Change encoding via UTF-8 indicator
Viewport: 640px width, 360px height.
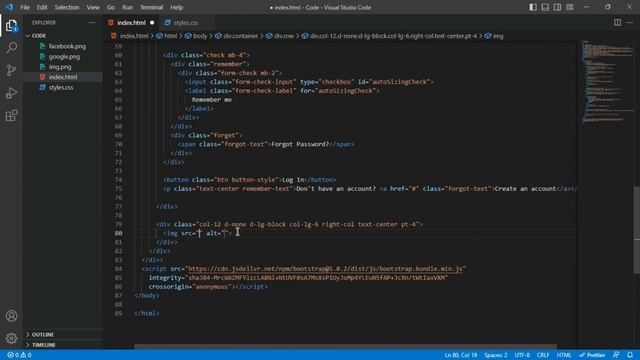(x=522, y=355)
